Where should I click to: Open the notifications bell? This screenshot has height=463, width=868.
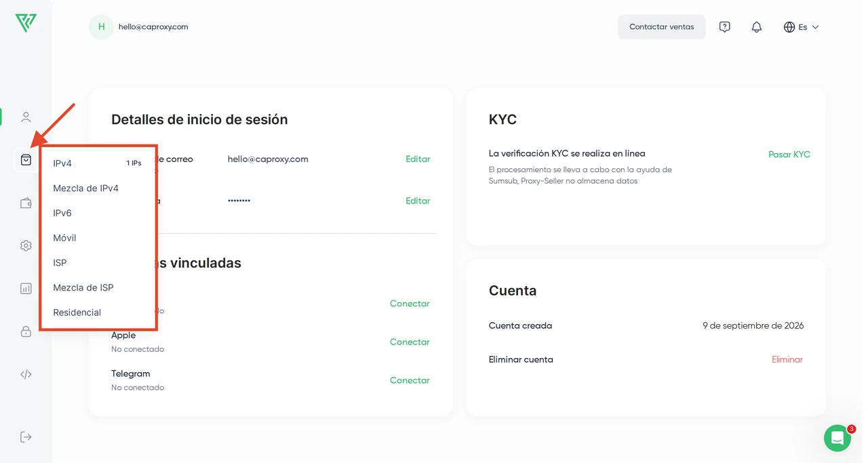tap(757, 27)
